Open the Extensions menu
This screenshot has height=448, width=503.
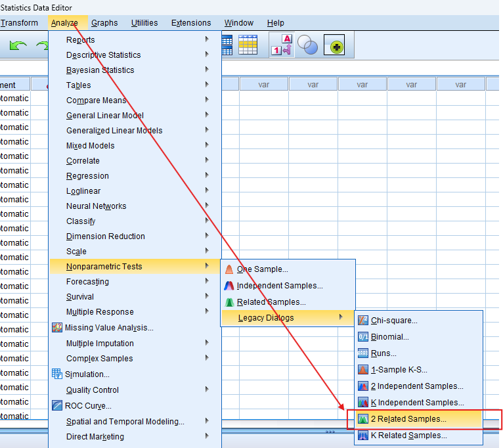click(191, 23)
